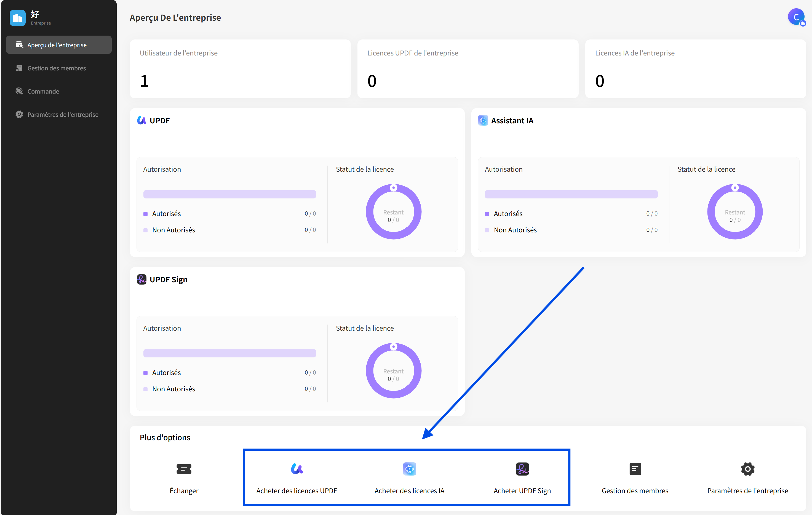812x515 pixels.
Task: Click the Licences IA de l'entreprise card
Action: point(695,69)
